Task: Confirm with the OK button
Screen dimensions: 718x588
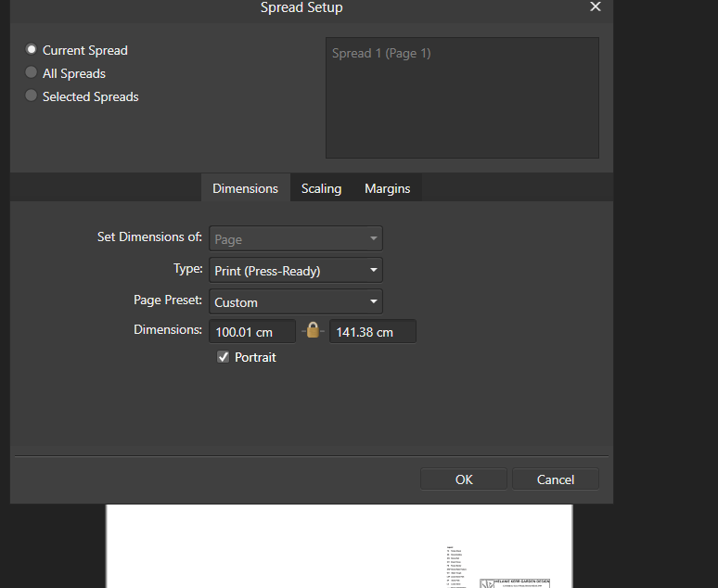Action: click(464, 479)
